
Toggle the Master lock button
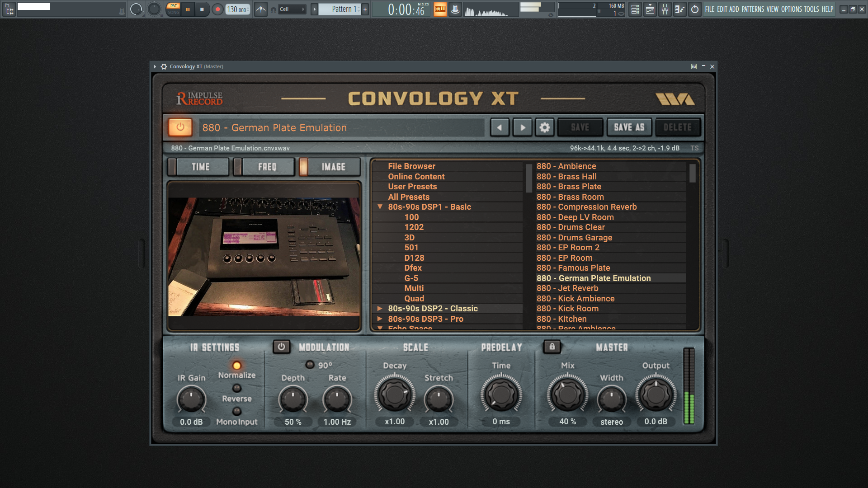click(x=552, y=347)
